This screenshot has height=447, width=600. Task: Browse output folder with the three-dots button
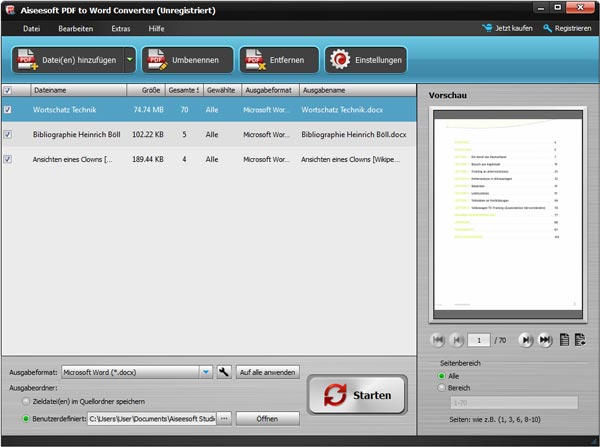click(x=224, y=418)
